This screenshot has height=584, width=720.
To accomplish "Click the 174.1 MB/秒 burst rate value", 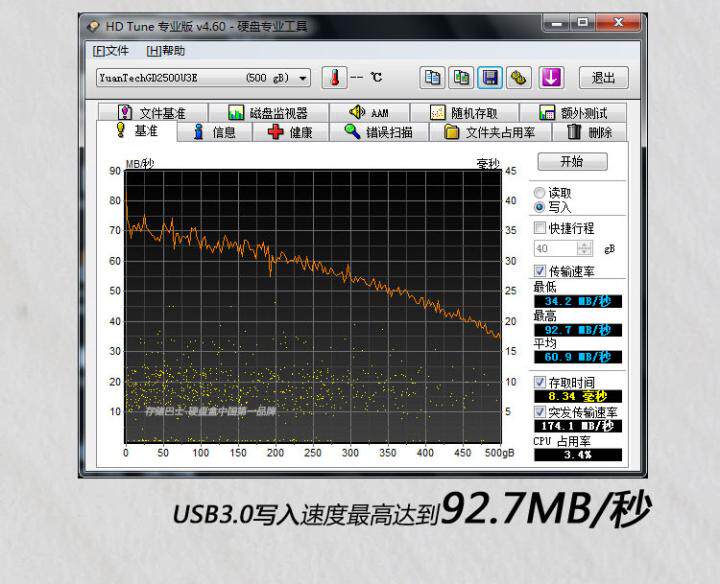I will (x=578, y=426).
